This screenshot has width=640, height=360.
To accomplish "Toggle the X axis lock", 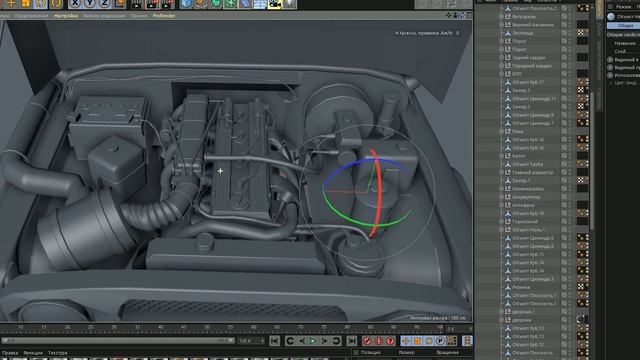I will click(x=75, y=4).
